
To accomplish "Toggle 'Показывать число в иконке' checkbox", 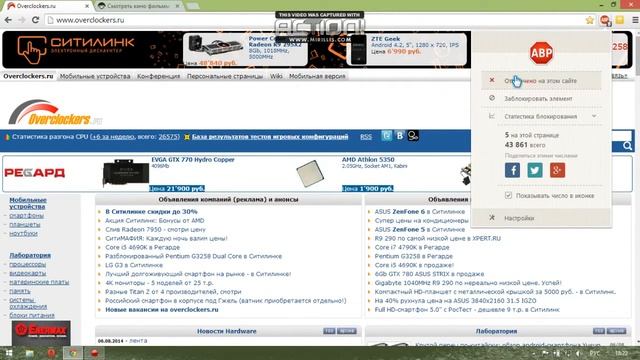I will coord(508,196).
